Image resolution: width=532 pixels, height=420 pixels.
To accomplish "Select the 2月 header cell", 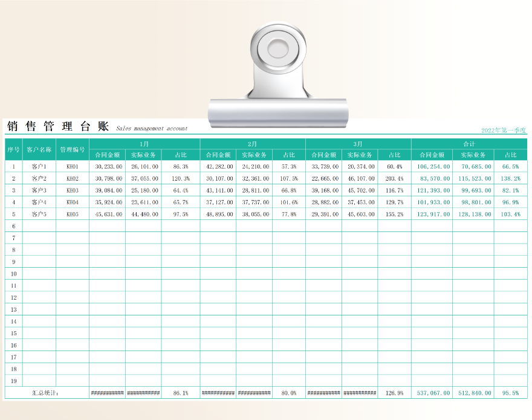I will [x=252, y=144].
